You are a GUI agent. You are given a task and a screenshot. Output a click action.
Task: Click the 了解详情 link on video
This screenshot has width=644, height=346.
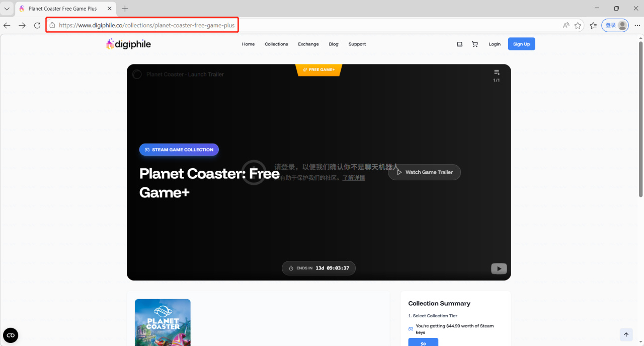coord(354,178)
